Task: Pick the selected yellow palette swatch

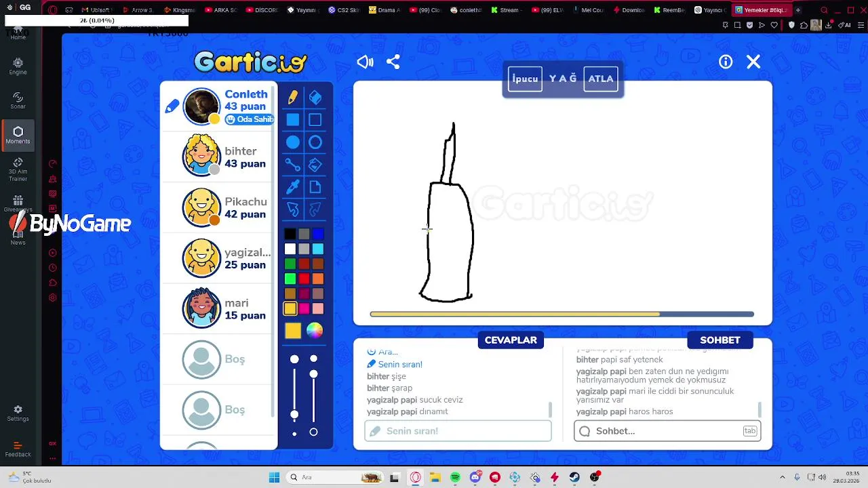Action: [x=290, y=308]
